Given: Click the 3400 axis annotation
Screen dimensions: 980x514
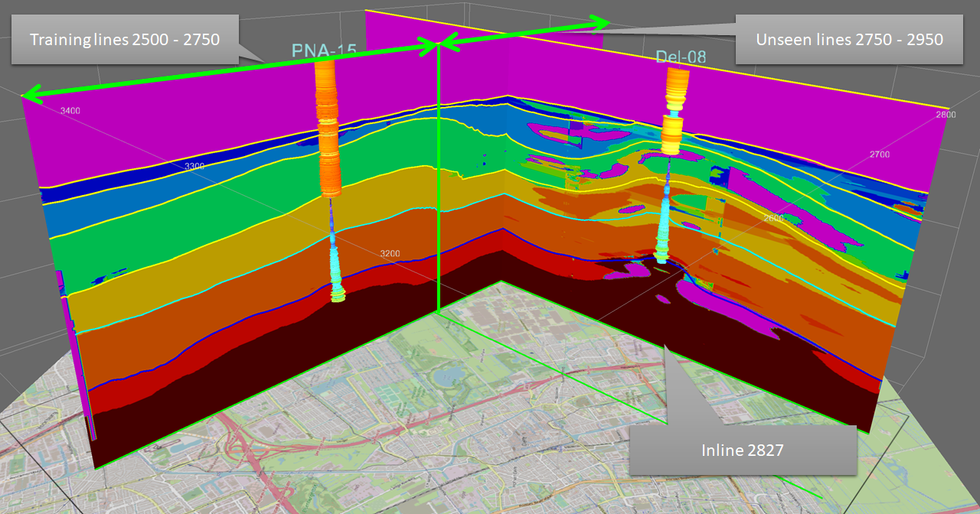Looking at the screenshot, I should point(70,111).
